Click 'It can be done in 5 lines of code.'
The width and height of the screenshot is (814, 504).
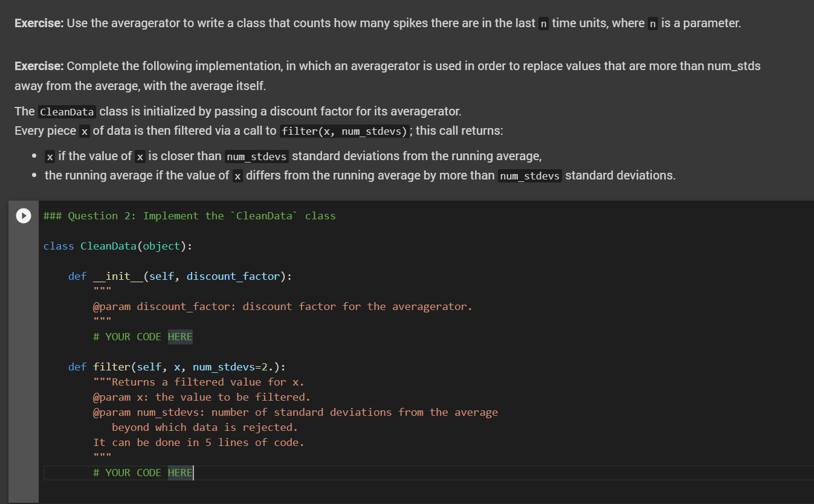coord(199,442)
